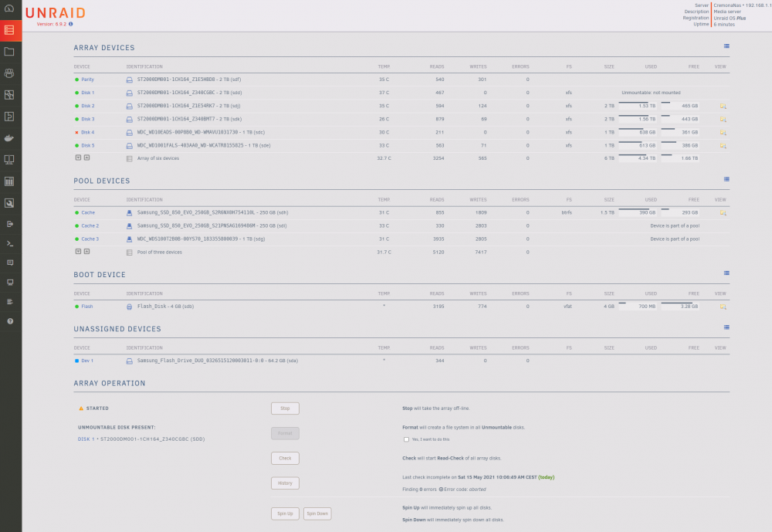Toggle Pool Devices section view icon
Screen dimensions: 772x532
(x=726, y=179)
